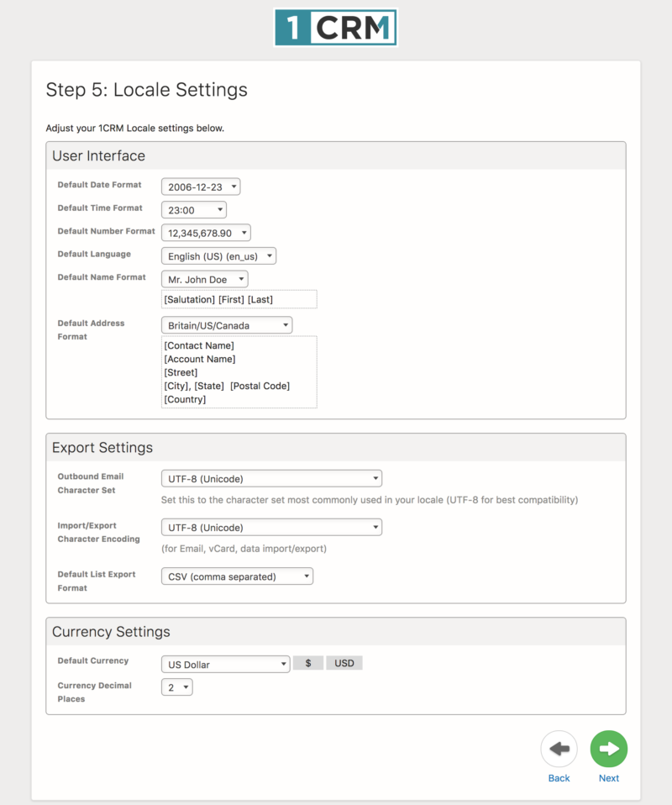The height and width of the screenshot is (805, 672).
Task: Click the Next text label
Action: pos(608,778)
